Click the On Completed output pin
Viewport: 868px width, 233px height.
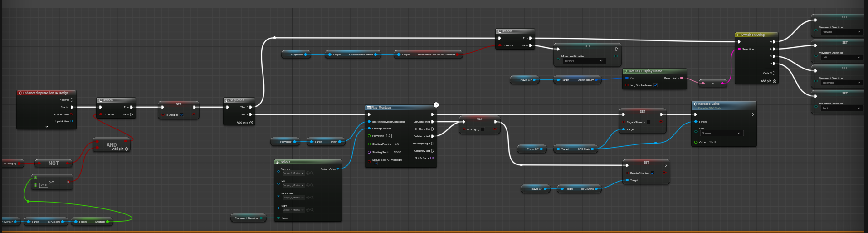pos(433,122)
